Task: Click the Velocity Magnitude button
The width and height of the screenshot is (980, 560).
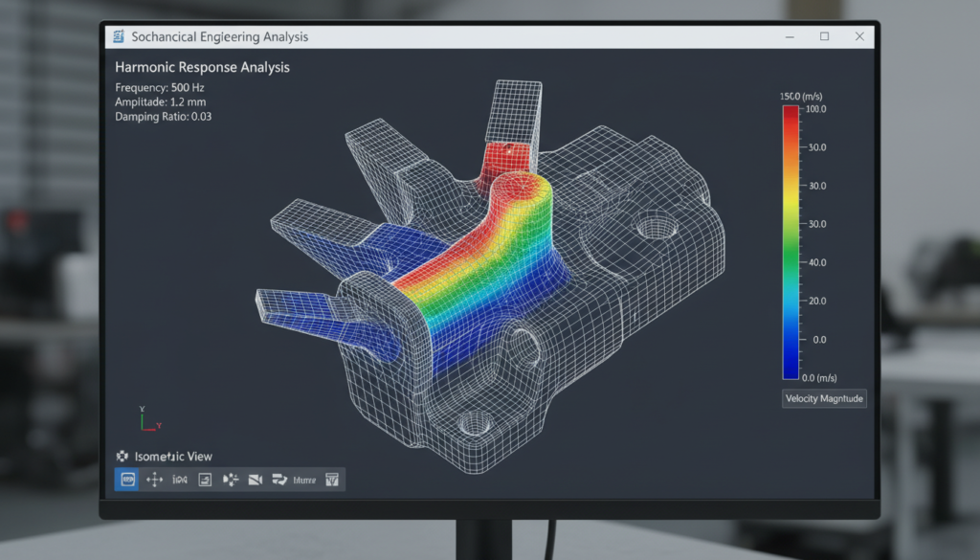Action: pos(824,399)
